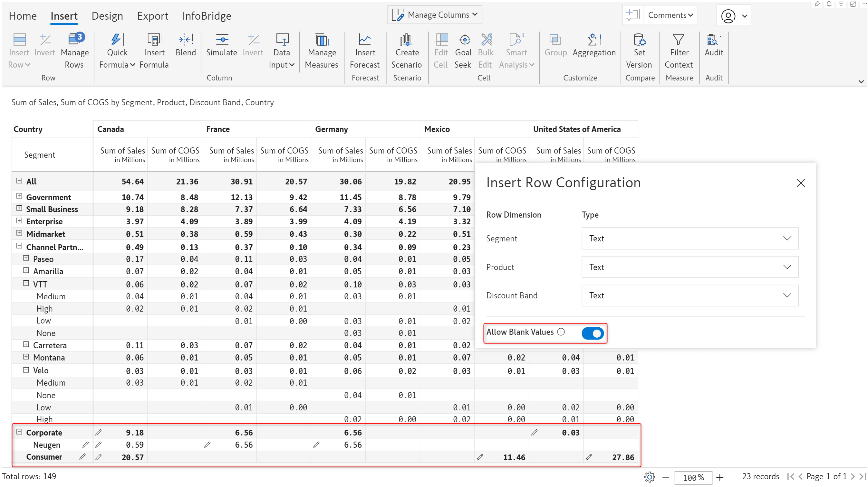Click the Simulate tool
The image size is (868, 487).
pyautogui.click(x=222, y=45)
